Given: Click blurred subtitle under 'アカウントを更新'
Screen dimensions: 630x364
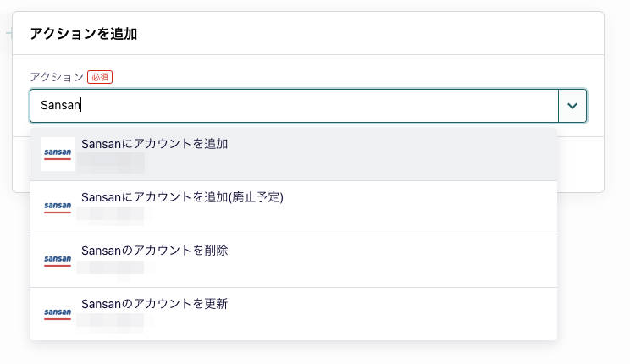Looking at the screenshot, I should pyautogui.click(x=111, y=321).
